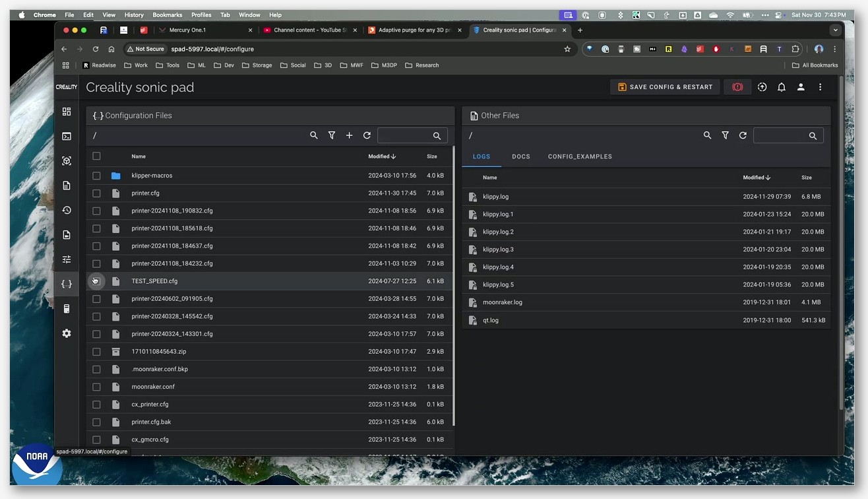Screen dimensions: 868x499
Task: Click the filter icon in Other Files toolbar
Action: pos(725,135)
